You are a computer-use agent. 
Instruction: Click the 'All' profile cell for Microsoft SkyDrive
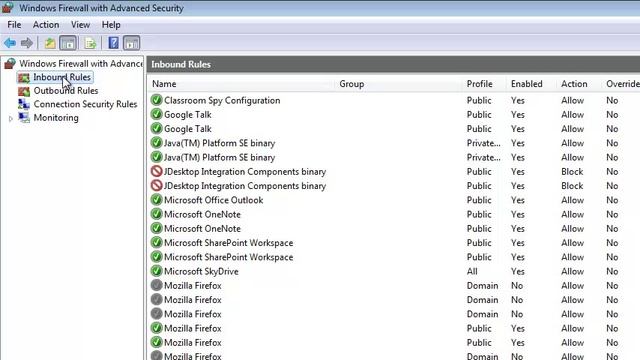(472, 271)
